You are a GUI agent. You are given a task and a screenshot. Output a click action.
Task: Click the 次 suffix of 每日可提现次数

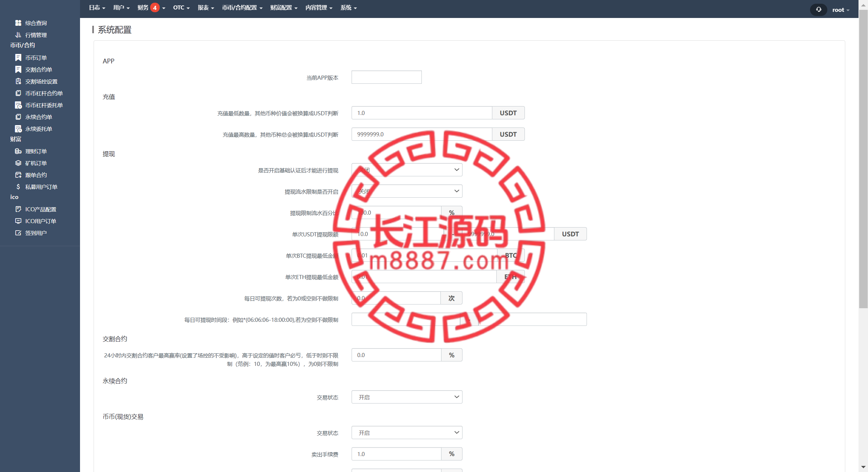[451, 298]
